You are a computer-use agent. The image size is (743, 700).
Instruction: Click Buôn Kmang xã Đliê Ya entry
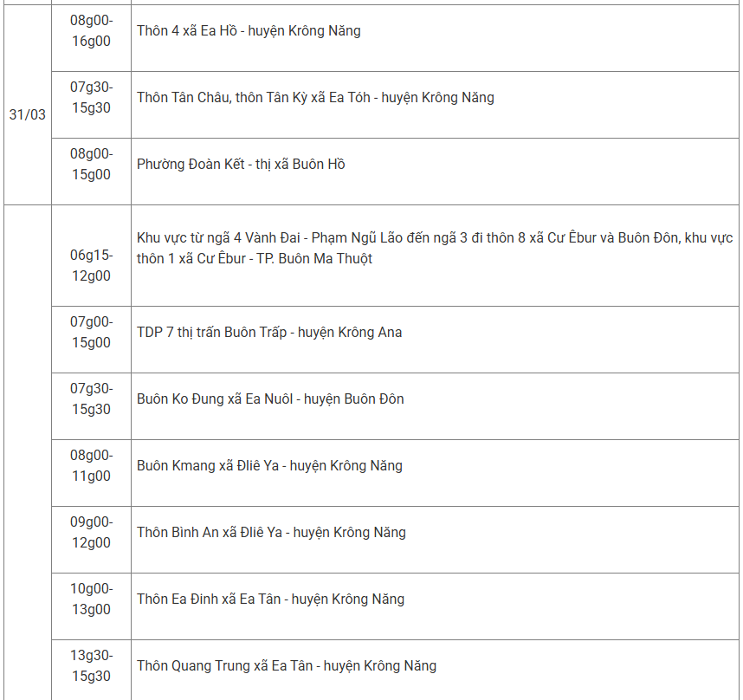click(269, 466)
